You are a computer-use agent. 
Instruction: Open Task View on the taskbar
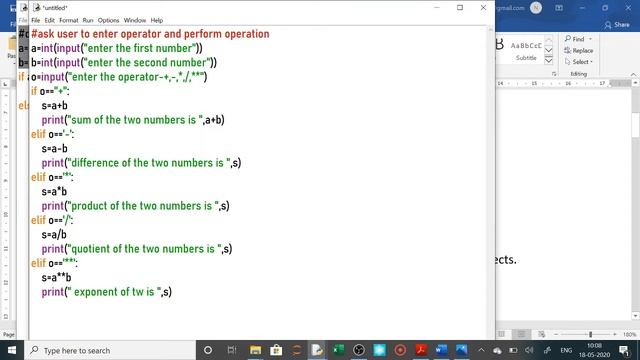click(232, 350)
